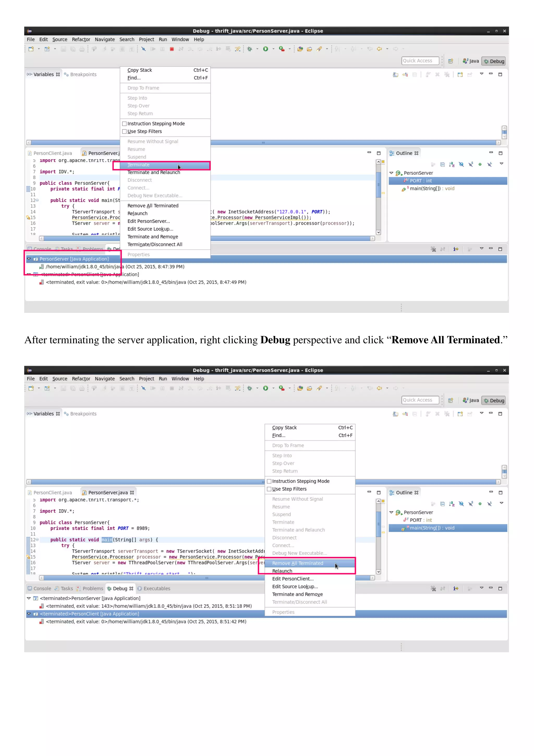The image size is (534, 756).
Task: Click Show Logical Structure icon in upper Variables toolbar
Action: coord(405,75)
